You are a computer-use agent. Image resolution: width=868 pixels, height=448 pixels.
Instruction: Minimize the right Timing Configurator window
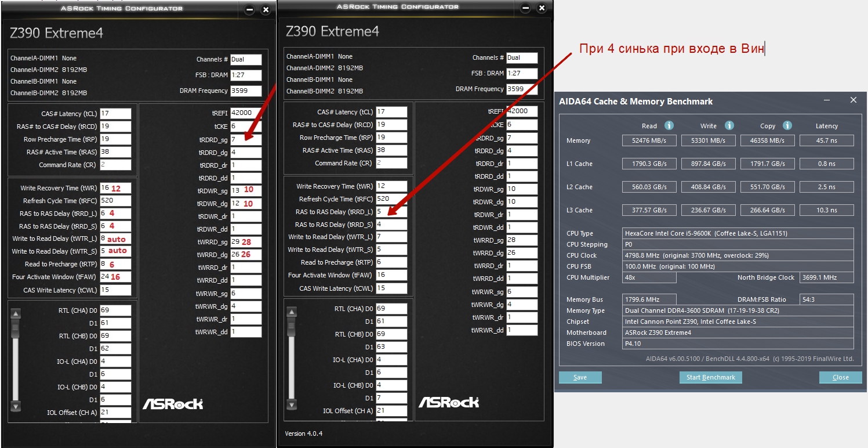coord(525,8)
